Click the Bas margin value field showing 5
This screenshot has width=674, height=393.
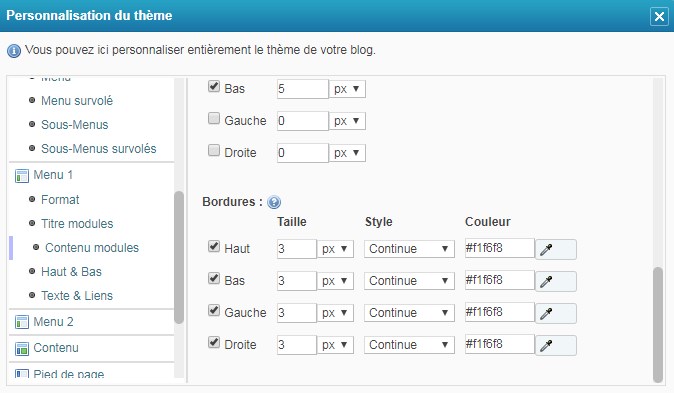303,89
